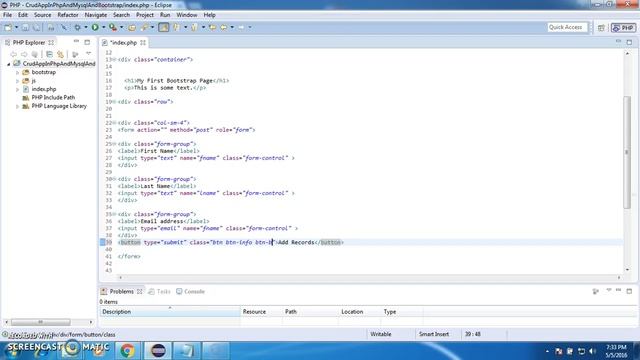Collapse the fold marker at line 13
Image resolution: width=640 pixels, height=360 pixels.
pyautogui.click(x=114, y=60)
